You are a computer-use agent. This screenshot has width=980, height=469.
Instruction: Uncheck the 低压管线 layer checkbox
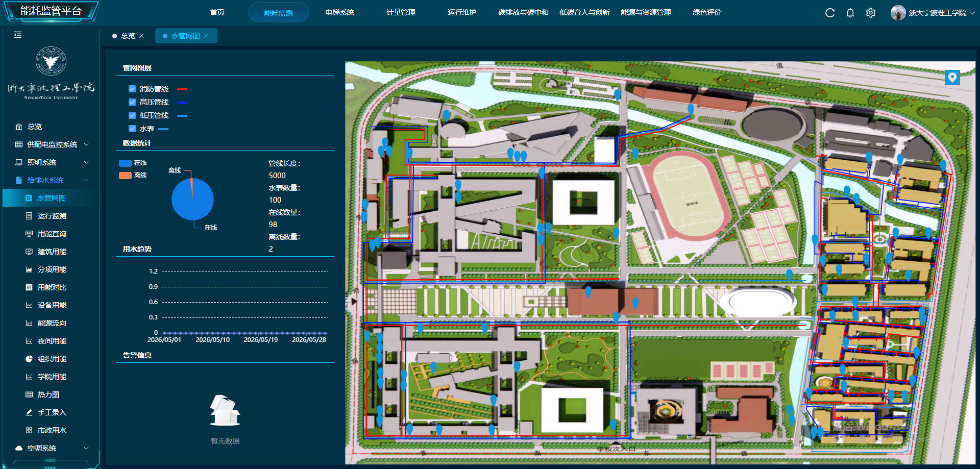pyautogui.click(x=132, y=115)
